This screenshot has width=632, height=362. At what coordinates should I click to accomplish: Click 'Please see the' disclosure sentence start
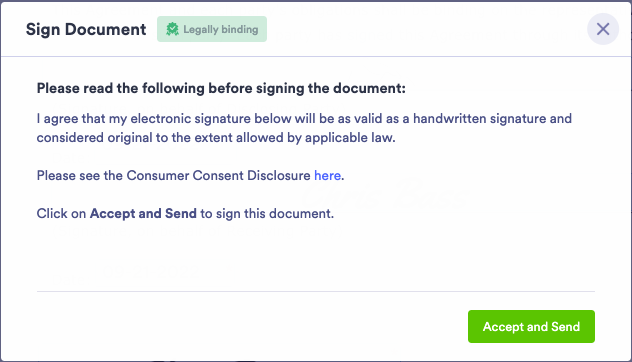(x=79, y=175)
